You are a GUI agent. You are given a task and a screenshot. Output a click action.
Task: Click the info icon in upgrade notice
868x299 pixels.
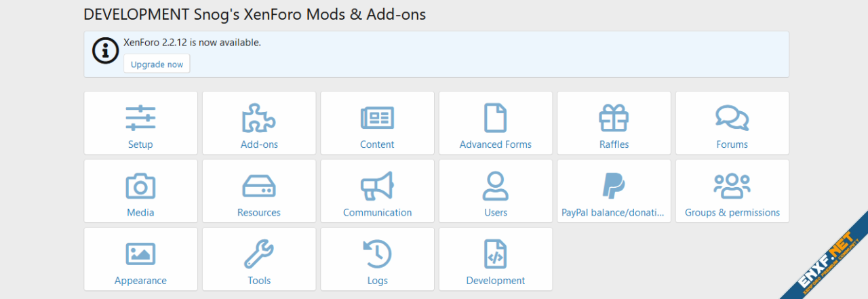click(105, 51)
